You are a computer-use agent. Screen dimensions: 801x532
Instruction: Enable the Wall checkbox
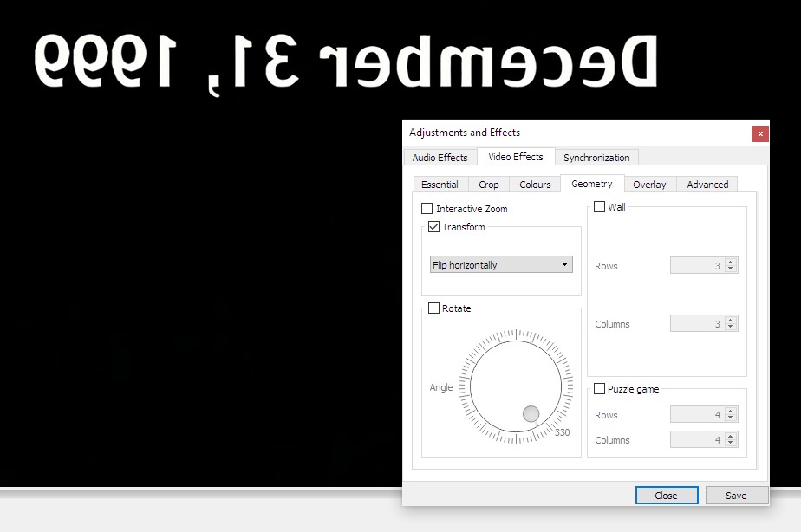coord(599,207)
